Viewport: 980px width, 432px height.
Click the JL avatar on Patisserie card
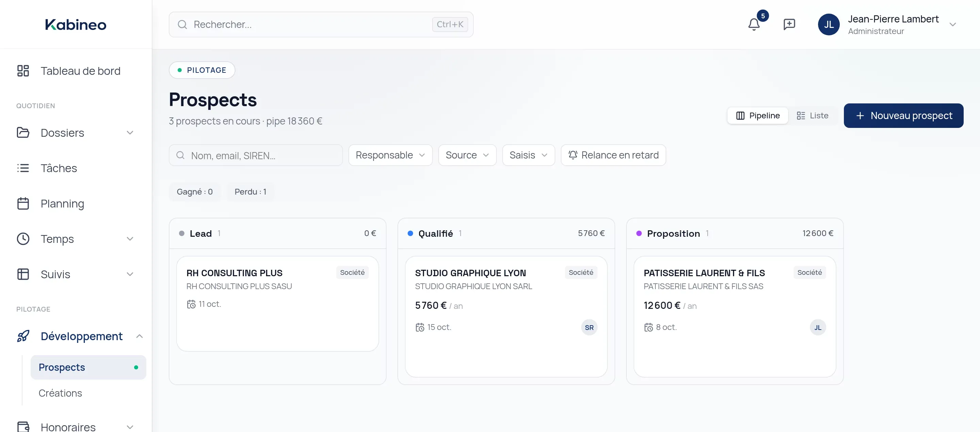pos(818,328)
